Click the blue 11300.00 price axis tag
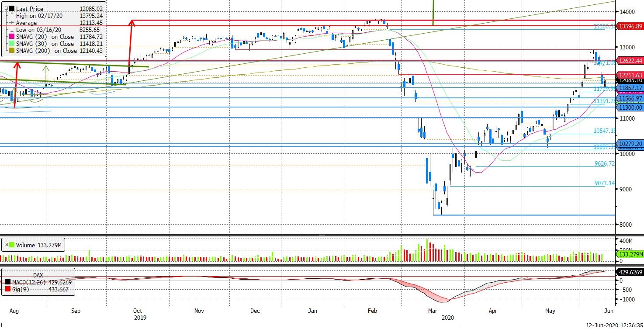 tap(630, 107)
